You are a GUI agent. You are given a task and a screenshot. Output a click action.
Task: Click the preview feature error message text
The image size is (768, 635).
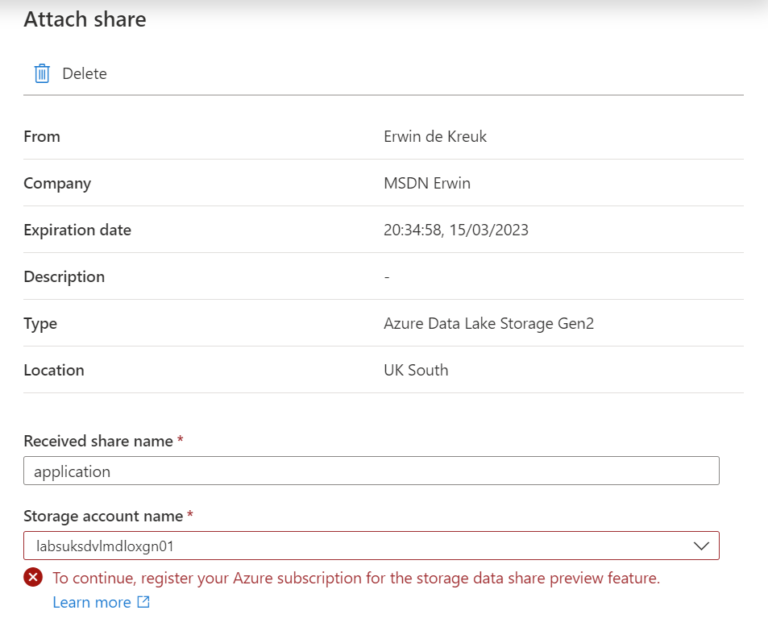click(356, 578)
